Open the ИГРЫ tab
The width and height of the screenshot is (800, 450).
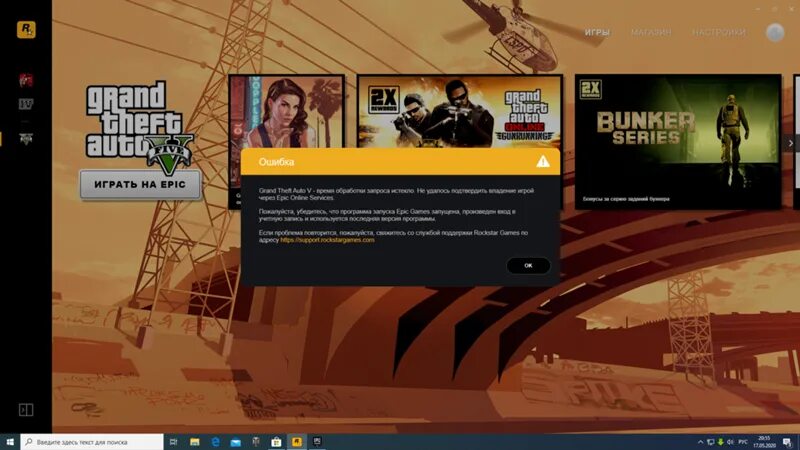click(597, 32)
